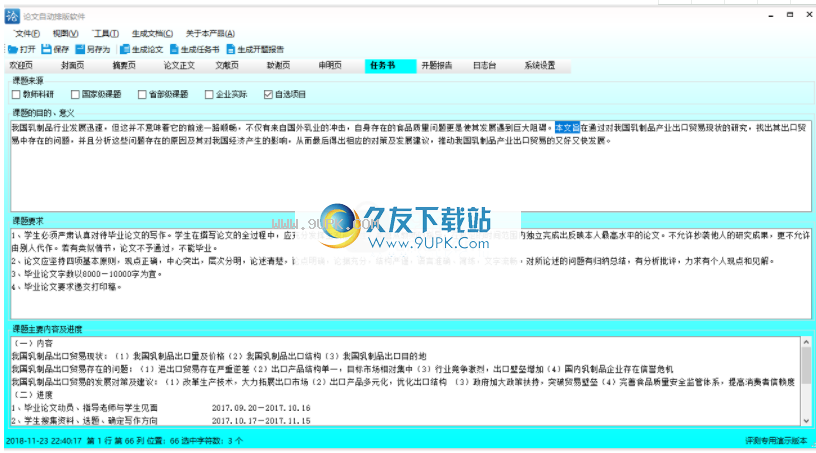Open the 开题报告 tab
Screen dimensions: 816x453
[x=437, y=66]
